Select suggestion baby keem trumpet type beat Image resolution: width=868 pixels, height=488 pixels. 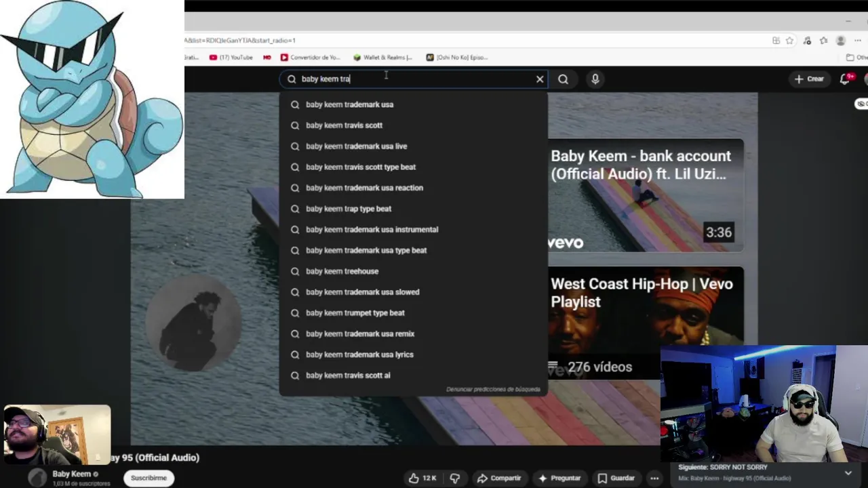point(414,313)
